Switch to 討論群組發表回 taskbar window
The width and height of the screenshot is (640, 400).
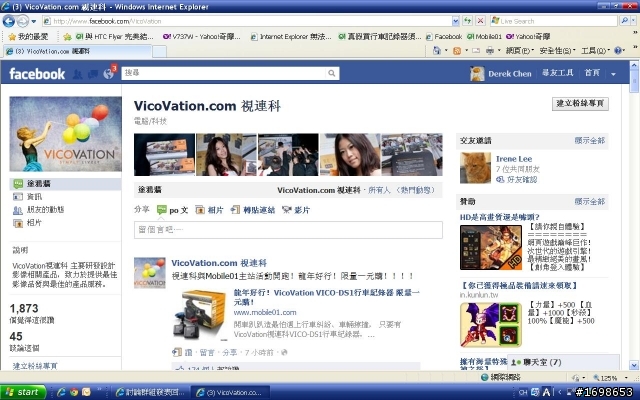coord(150,392)
